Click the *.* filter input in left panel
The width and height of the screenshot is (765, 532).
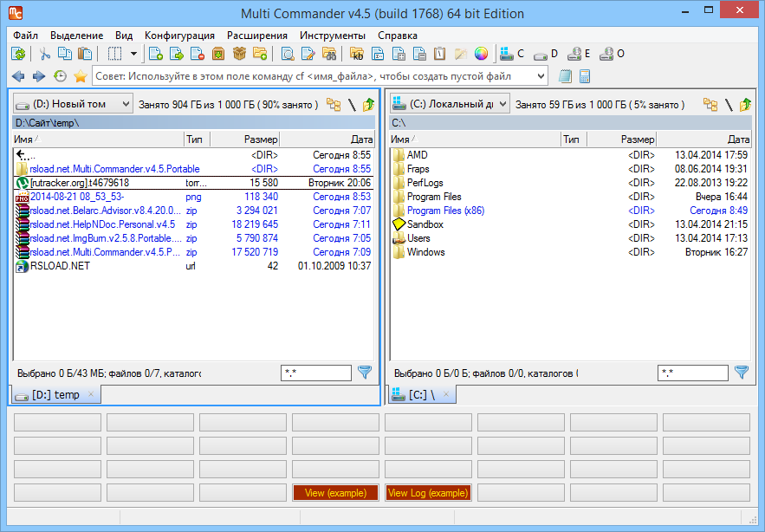point(315,373)
